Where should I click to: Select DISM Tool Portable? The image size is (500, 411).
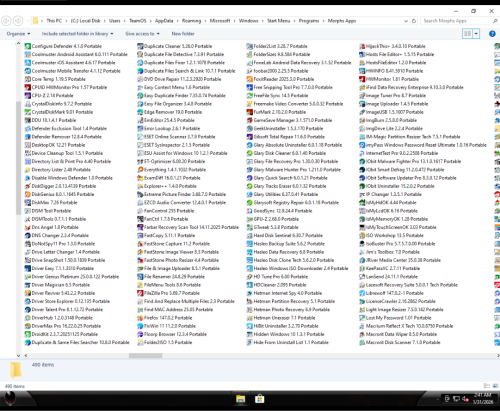[x=48, y=211]
